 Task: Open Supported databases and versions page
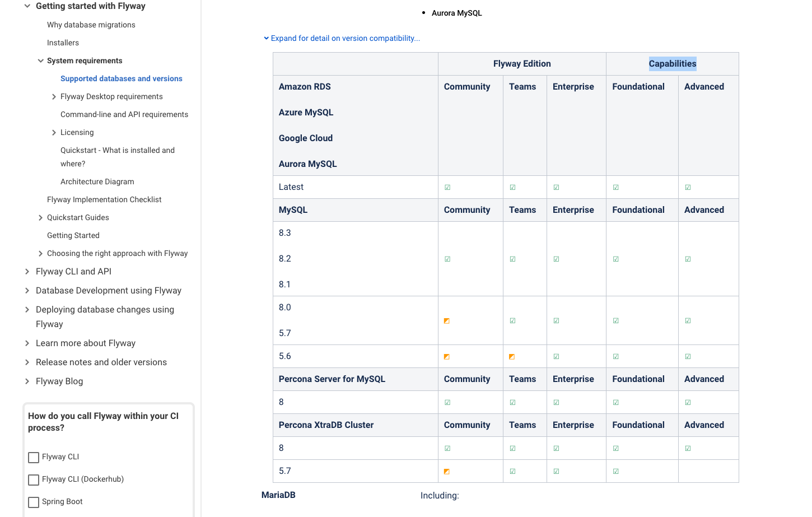pyautogui.click(x=121, y=79)
